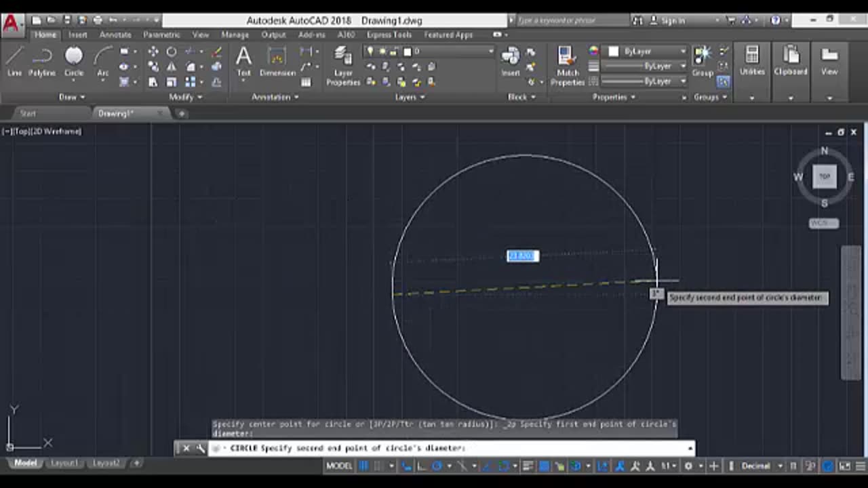Open the lineweight ByLayer dropdown

click(644, 66)
